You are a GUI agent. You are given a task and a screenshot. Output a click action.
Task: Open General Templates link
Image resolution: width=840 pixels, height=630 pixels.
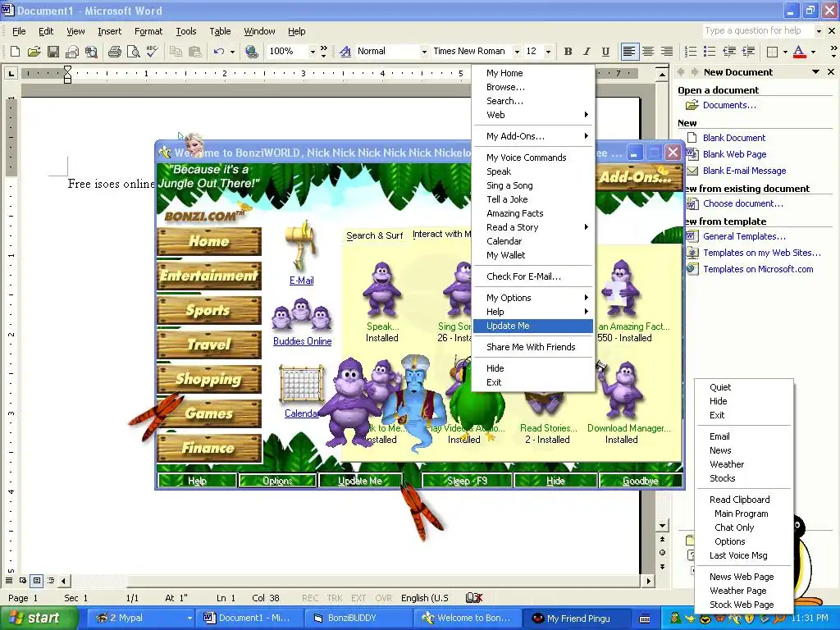pyautogui.click(x=744, y=236)
